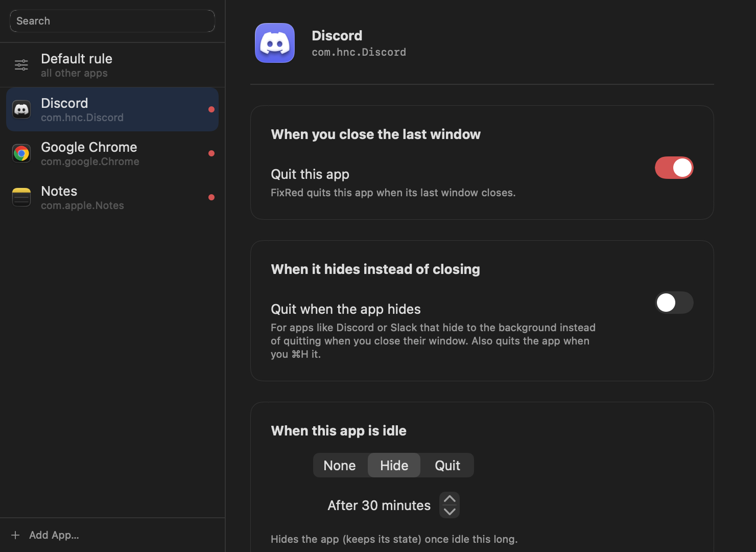756x552 pixels.
Task: Increase idle minutes with stepper up arrow
Action: pyautogui.click(x=450, y=499)
